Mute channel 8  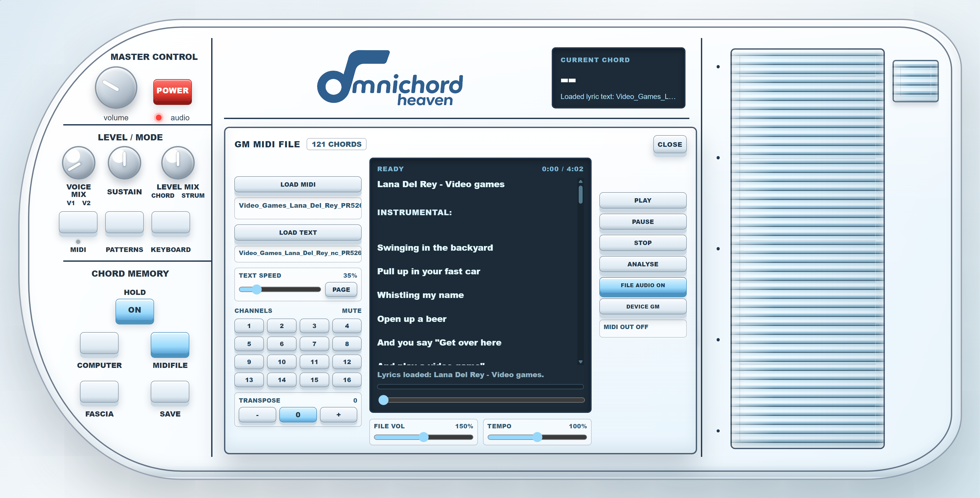[347, 344]
